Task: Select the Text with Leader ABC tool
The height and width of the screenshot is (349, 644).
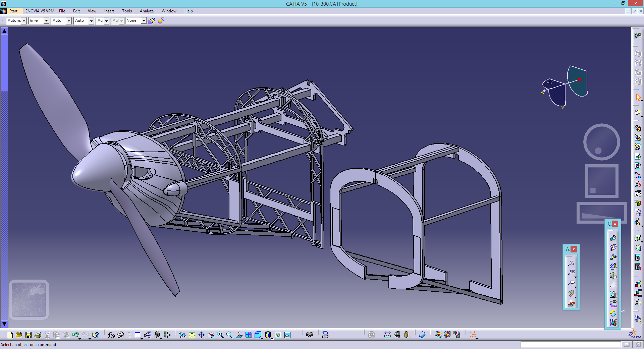Action: (x=571, y=273)
